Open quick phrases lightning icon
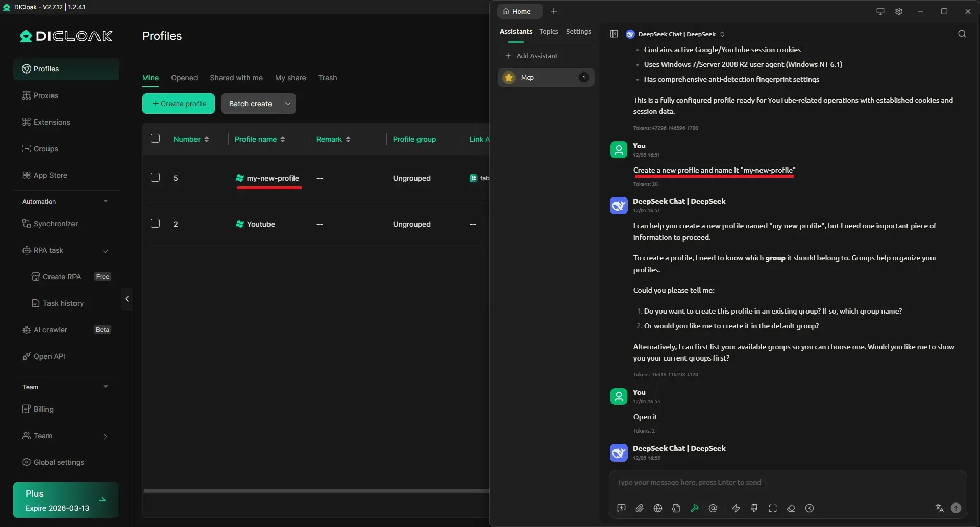The image size is (980, 527). [x=736, y=508]
